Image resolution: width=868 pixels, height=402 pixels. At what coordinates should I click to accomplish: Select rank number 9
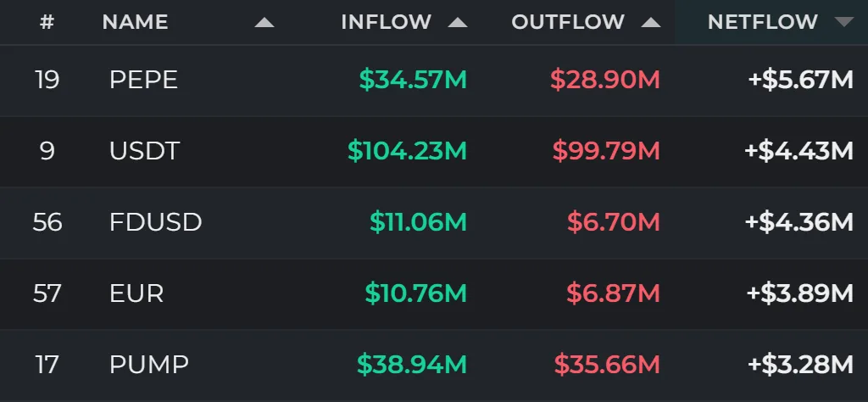tap(47, 151)
